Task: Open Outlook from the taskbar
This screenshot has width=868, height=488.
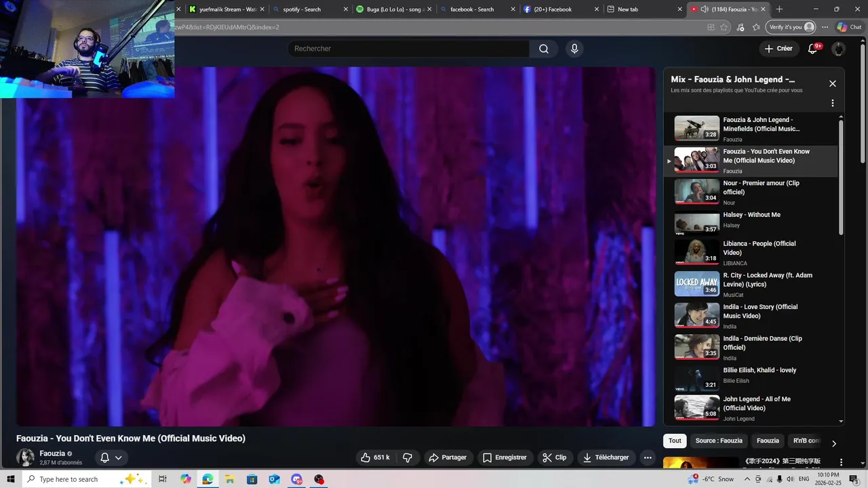Action: point(274,479)
